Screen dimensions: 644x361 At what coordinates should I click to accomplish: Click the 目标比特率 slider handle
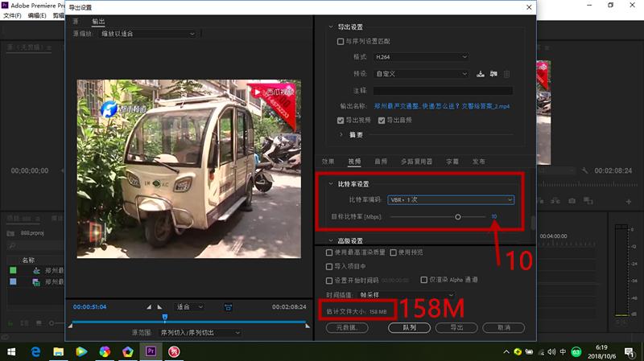(x=457, y=216)
